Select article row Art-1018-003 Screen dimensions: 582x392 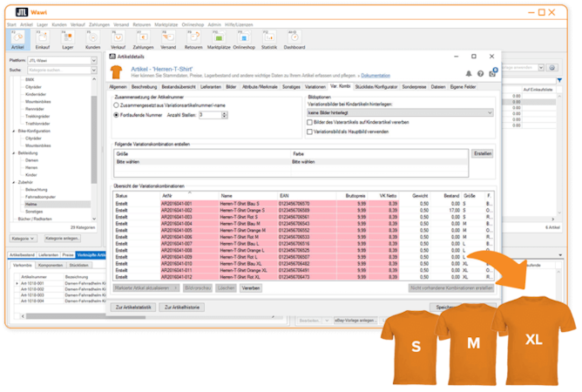coord(60,295)
